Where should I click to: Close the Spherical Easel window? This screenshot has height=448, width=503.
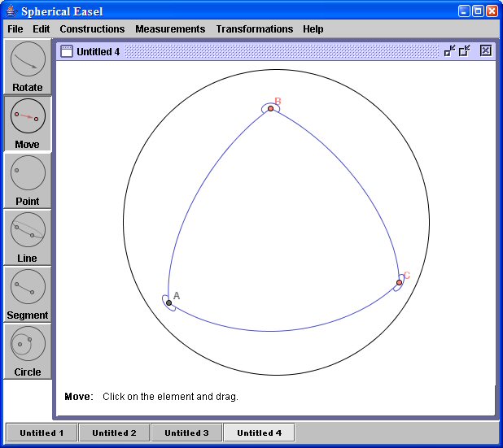point(492,11)
